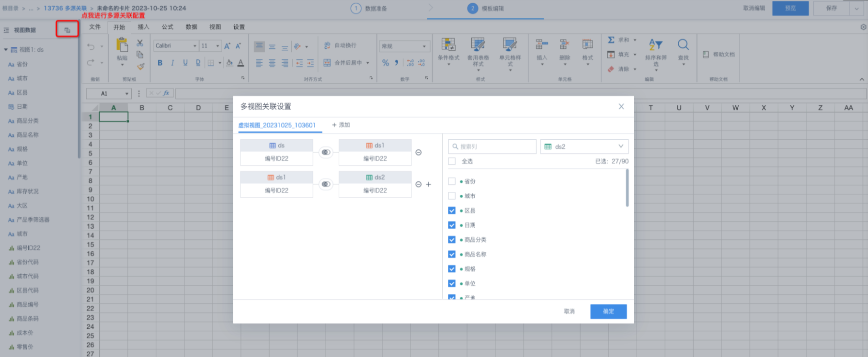
Task: Uncheck the 区县 field checkbox
Action: coord(452,211)
